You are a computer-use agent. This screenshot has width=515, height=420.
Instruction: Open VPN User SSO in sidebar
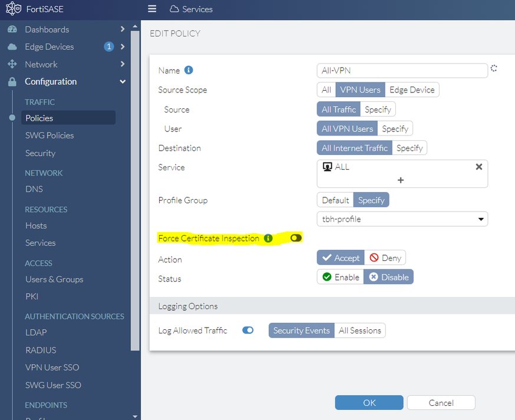(52, 367)
